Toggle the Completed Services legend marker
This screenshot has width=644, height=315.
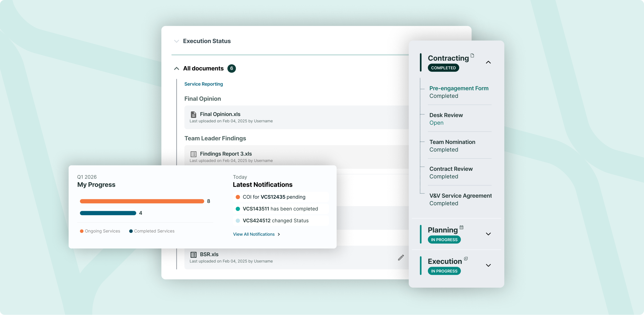pyautogui.click(x=131, y=231)
